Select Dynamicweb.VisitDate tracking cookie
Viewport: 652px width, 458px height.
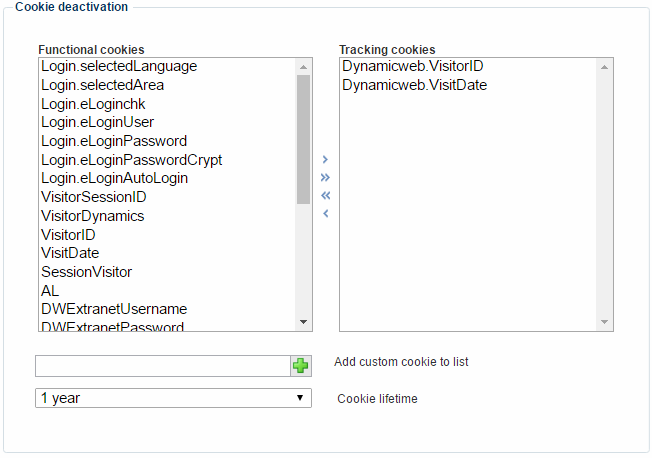pyautogui.click(x=414, y=85)
